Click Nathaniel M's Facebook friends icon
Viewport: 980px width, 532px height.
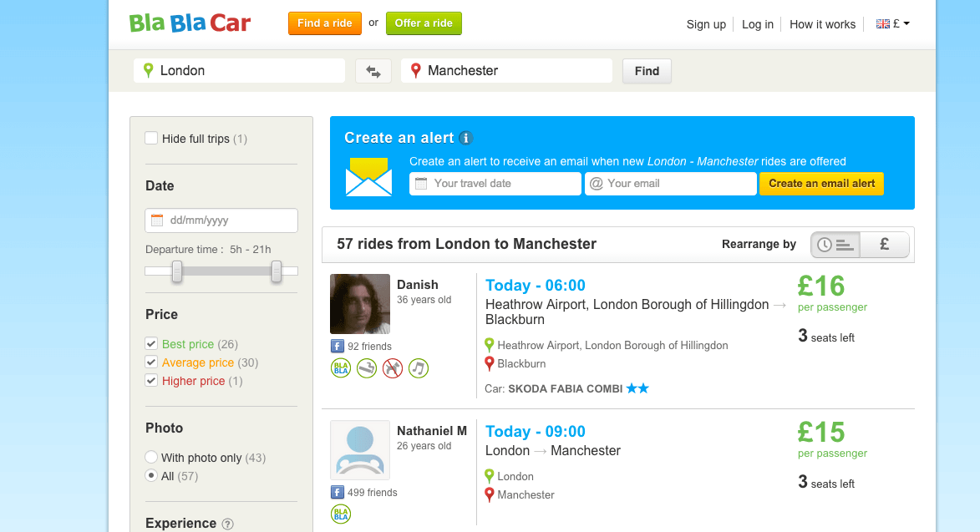click(x=338, y=493)
